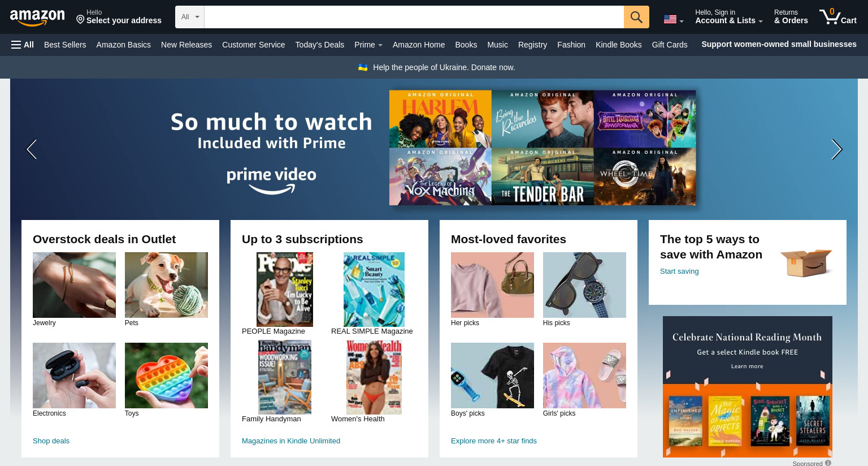
Task: Click Her picks image
Action: [492, 285]
